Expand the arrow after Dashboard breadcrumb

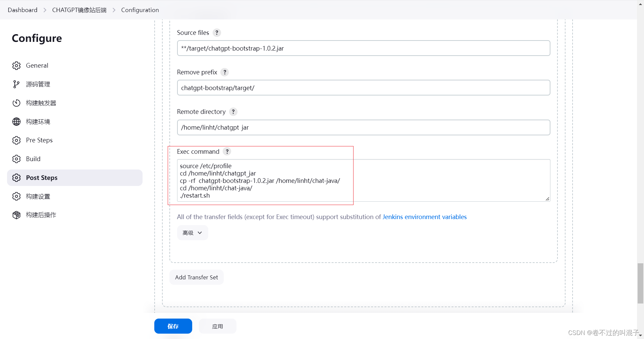[45, 10]
